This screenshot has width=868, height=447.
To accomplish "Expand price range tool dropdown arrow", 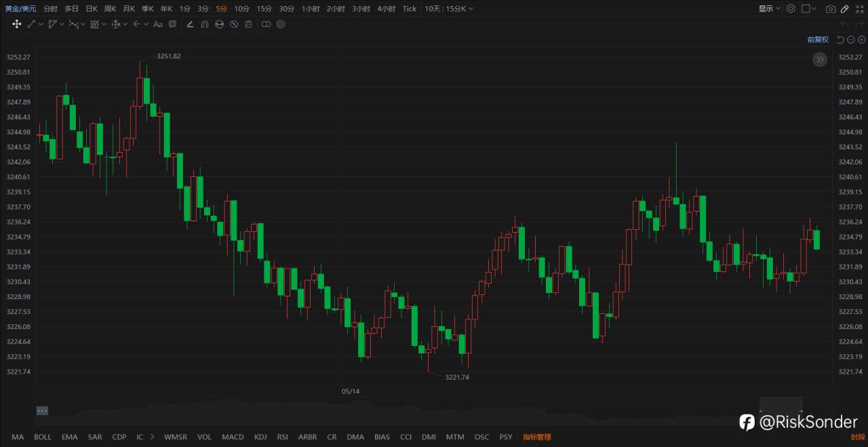I will [x=125, y=24].
